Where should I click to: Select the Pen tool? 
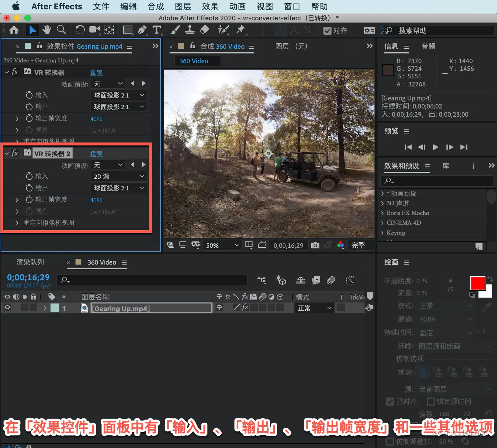pyautogui.click(x=142, y=30)
